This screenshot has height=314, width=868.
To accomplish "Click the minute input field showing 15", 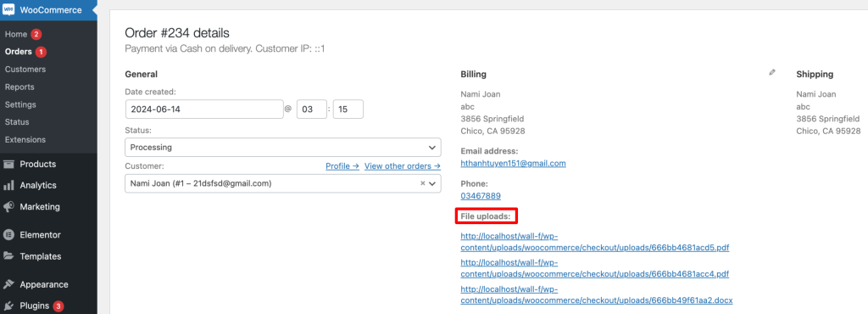I will (348, 109).
